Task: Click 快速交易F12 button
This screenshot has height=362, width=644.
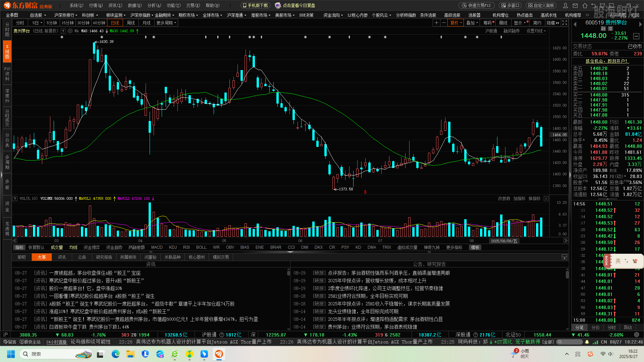Action: 476,5
